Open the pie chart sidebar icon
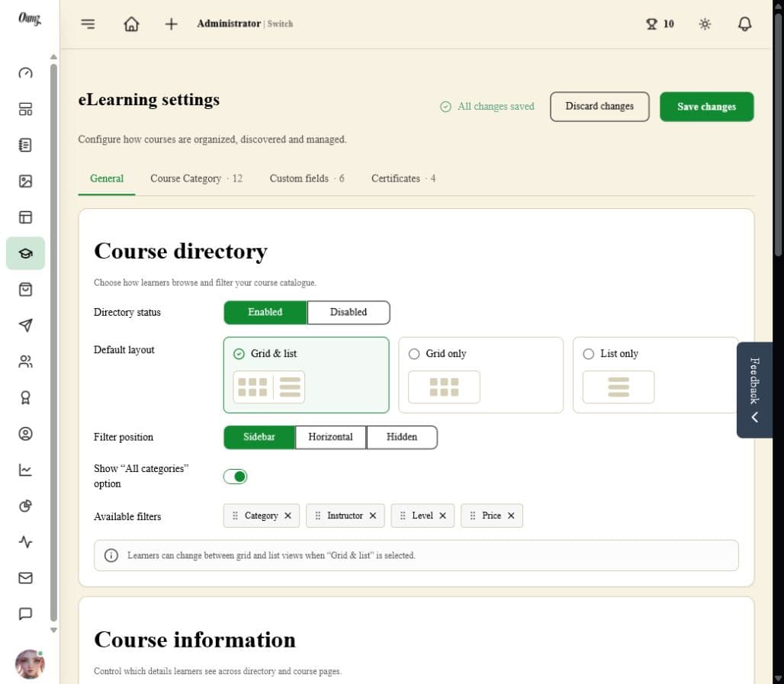Viewport: 784px width, 684px height. click(25, 506)
